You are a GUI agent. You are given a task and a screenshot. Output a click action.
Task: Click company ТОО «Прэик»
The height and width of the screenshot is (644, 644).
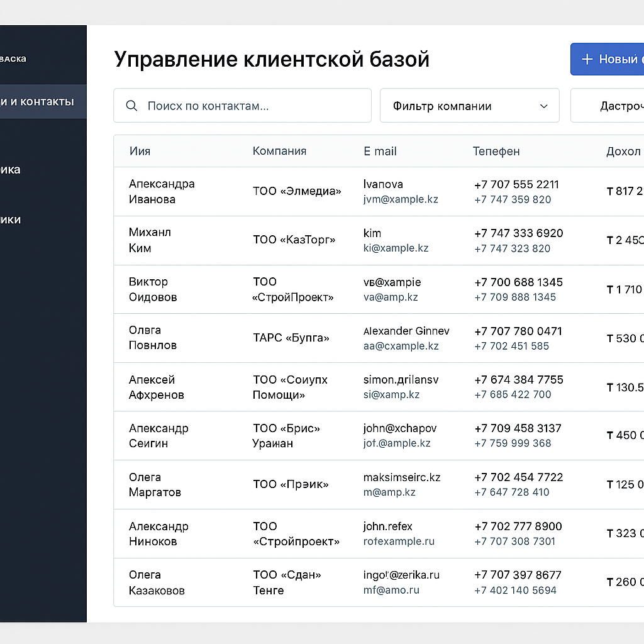click(291, 484)
